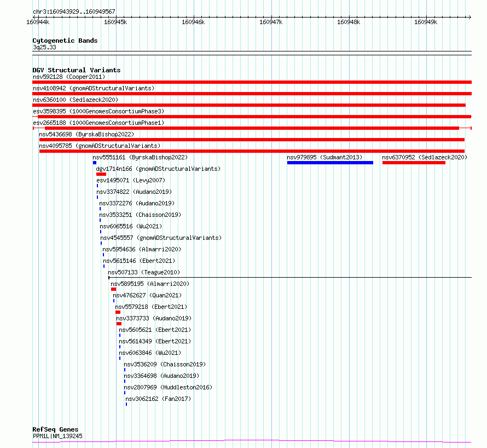The width and height of the screenshot is (487, 448).
Task: Select the red nsv6370952 Sedlazeck2020 bar
Action: pos(414,163)
